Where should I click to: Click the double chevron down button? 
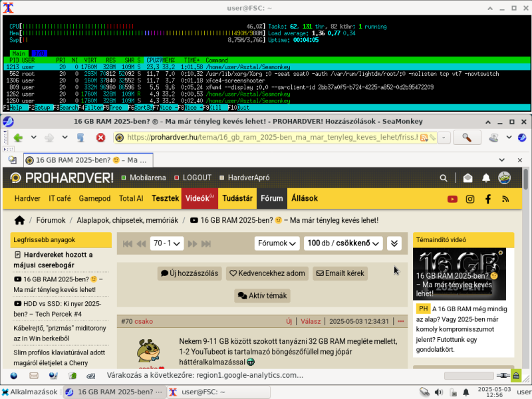click(394, 243)
